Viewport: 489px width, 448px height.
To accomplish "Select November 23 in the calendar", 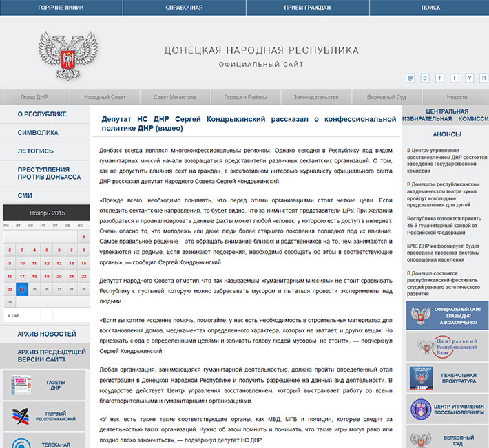I will tap(10, 290).
